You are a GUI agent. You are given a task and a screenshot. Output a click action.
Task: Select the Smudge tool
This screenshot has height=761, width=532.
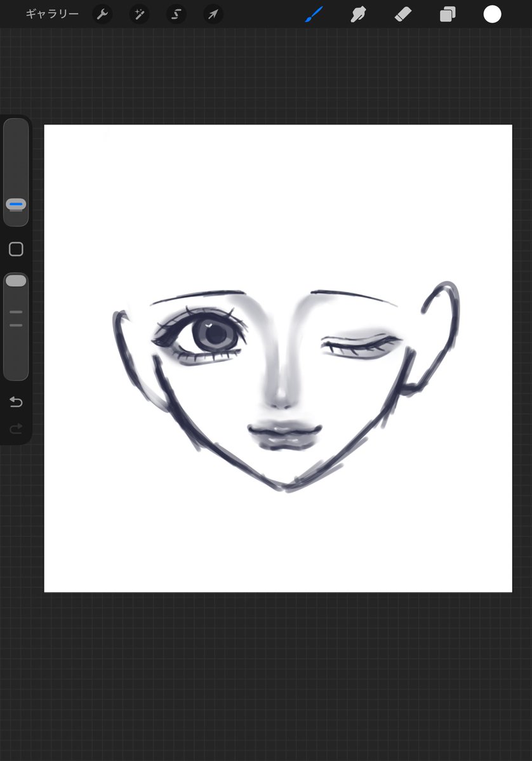click(x=358, y=14)
